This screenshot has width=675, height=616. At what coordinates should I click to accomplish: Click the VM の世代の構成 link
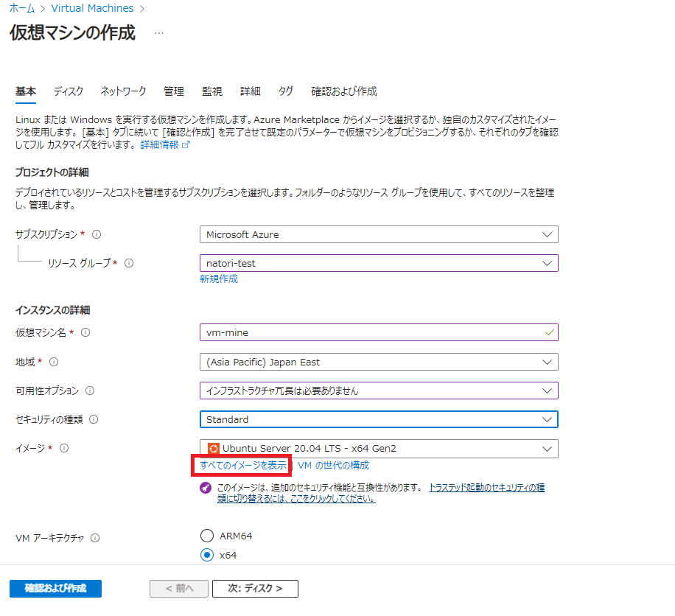tap(333, 466)
